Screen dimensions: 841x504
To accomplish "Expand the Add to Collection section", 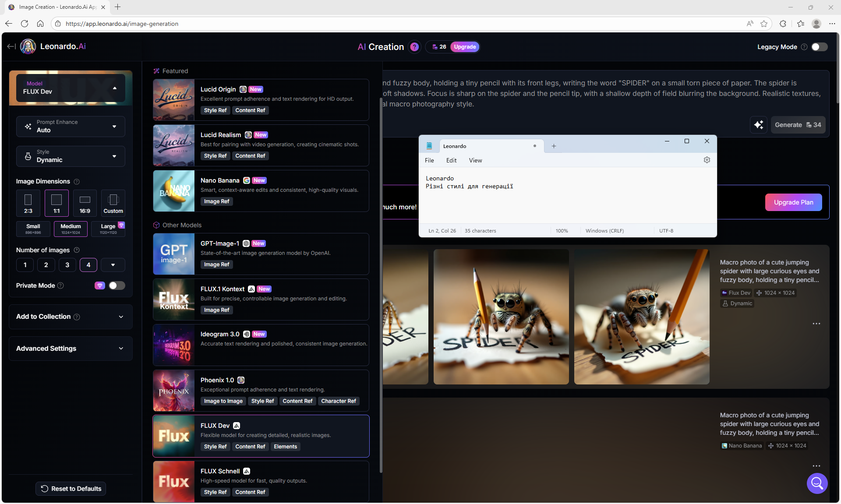I will click(71, 317).
